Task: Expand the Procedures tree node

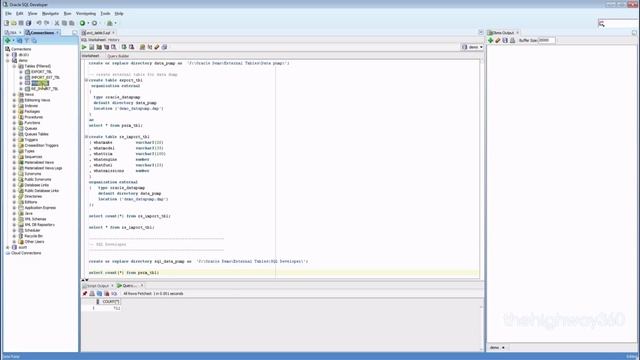Action: click(x=15, y=117)
